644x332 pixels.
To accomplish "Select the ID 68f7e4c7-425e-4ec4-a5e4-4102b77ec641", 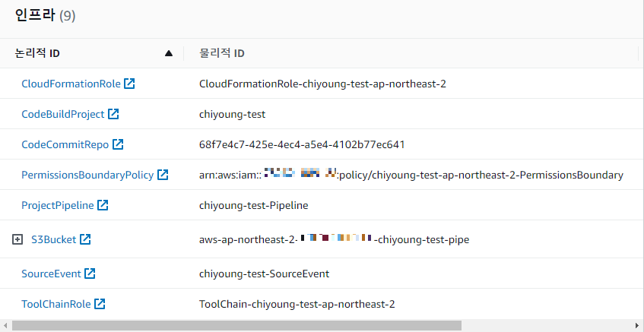I will point(302,144).
